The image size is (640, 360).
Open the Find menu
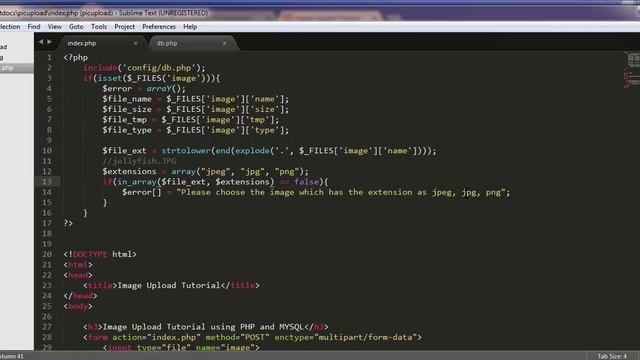click(x=34, y=27)
